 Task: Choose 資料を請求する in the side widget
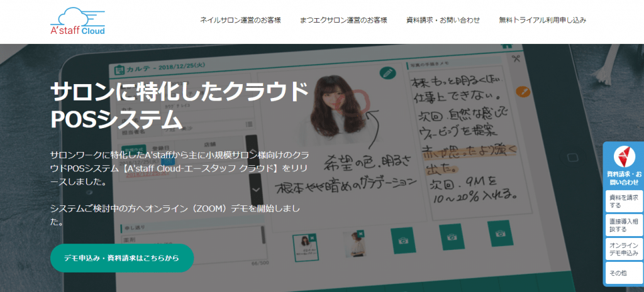[623, 201]
